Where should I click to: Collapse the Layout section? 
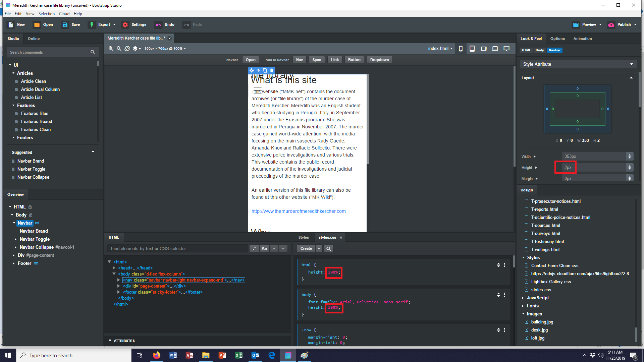pyautogui.click(x=631, y=78)
